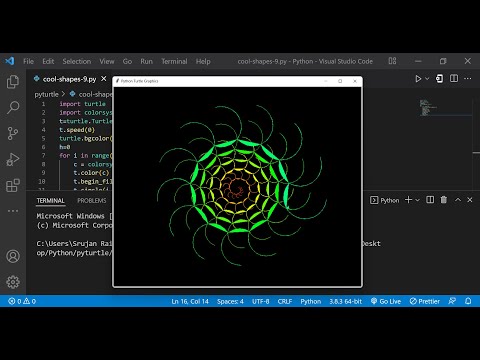Open notifications bell in status bar
480x360 pixels.
[468, 301]
